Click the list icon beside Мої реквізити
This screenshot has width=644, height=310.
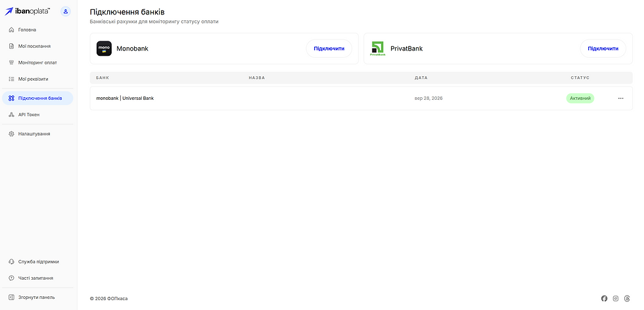click(x=12, y=79)
